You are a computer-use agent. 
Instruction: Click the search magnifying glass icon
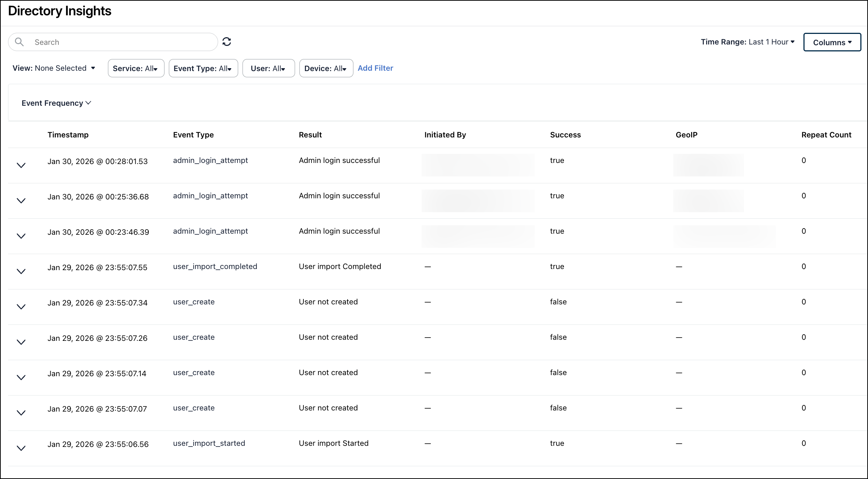(x=20, y=42)
